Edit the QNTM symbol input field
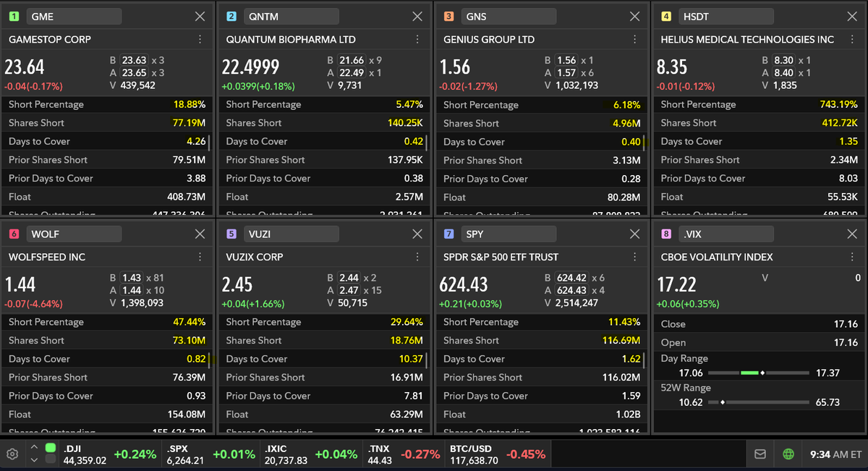Viewport: 868px width, 471px height. coord(291,17)
